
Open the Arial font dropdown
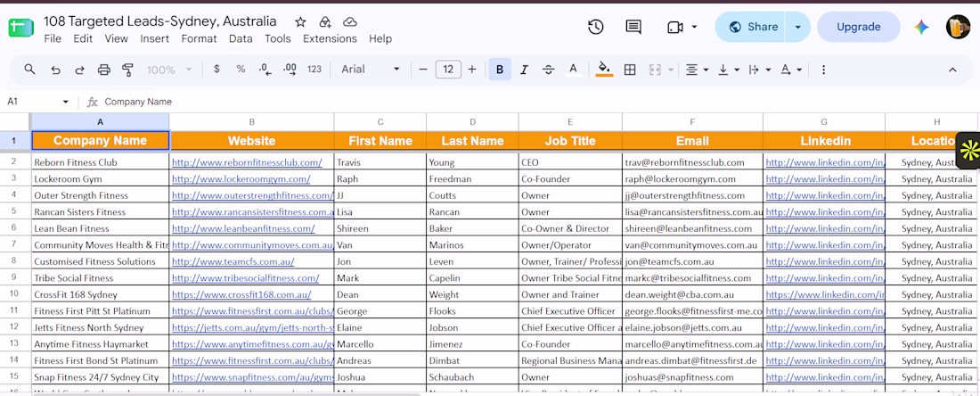pyautogui.click(x=371, y=70)
